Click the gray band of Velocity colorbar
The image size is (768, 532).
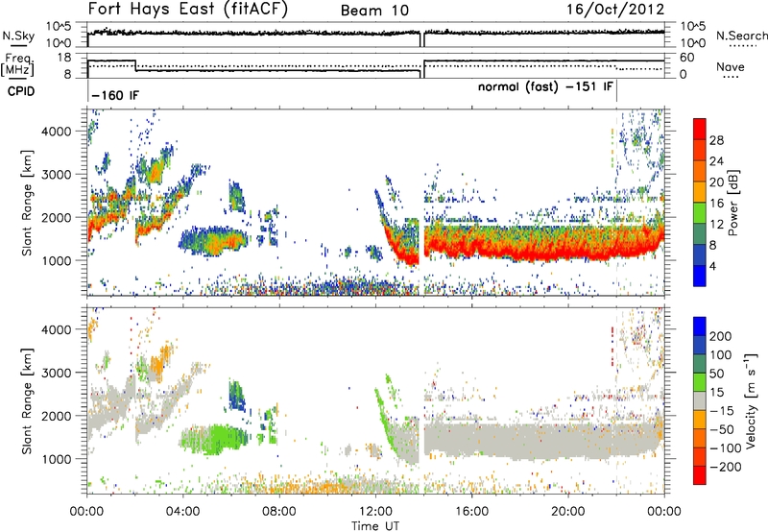tap(700, 400)
